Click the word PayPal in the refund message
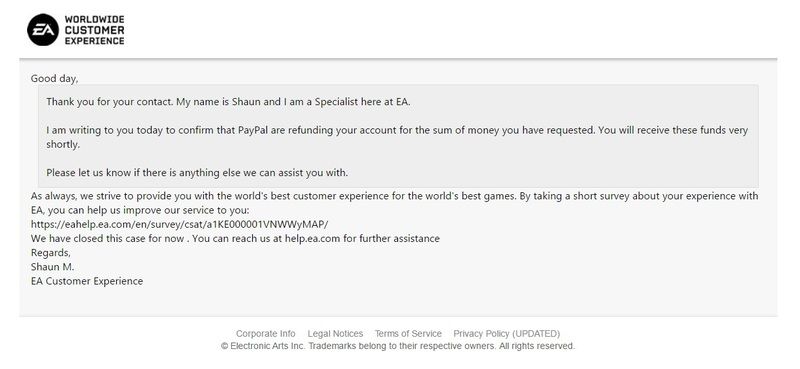Screen dimensions: 800x369 pos(254,130)
